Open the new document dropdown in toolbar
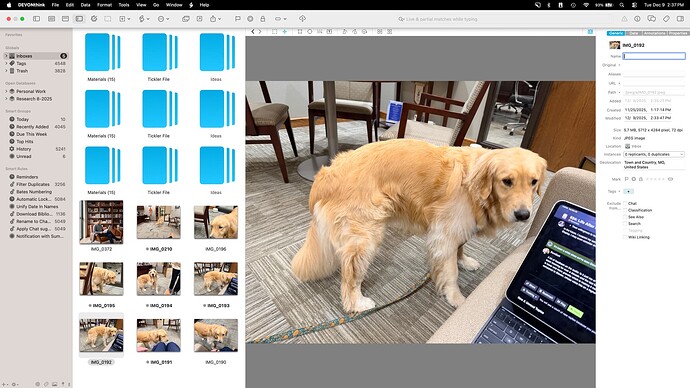 tap(125, 19)
